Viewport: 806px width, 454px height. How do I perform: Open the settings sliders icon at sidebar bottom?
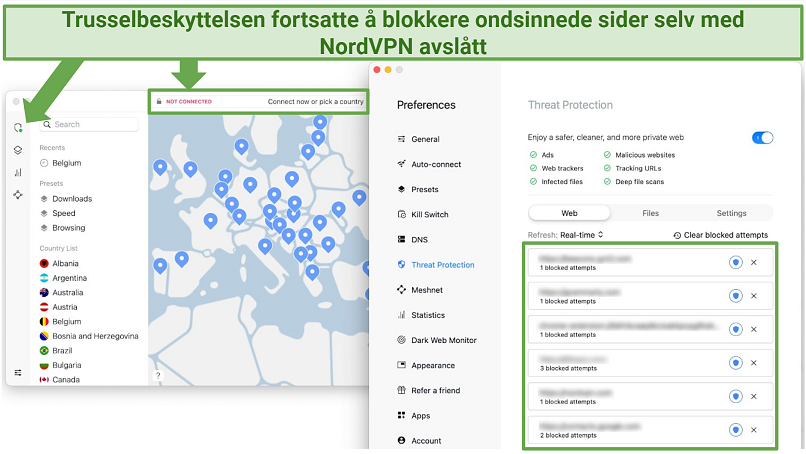[x=18, y=372]
